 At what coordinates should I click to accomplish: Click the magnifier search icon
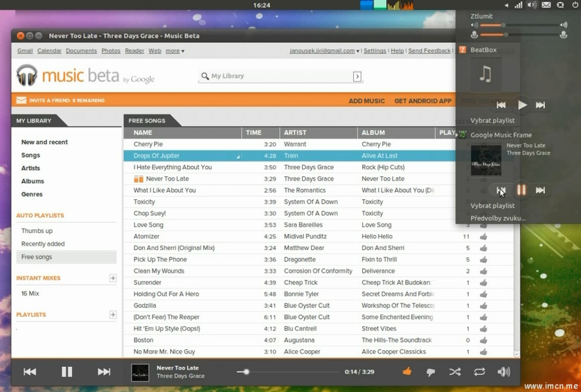click(x=205, y=76)
